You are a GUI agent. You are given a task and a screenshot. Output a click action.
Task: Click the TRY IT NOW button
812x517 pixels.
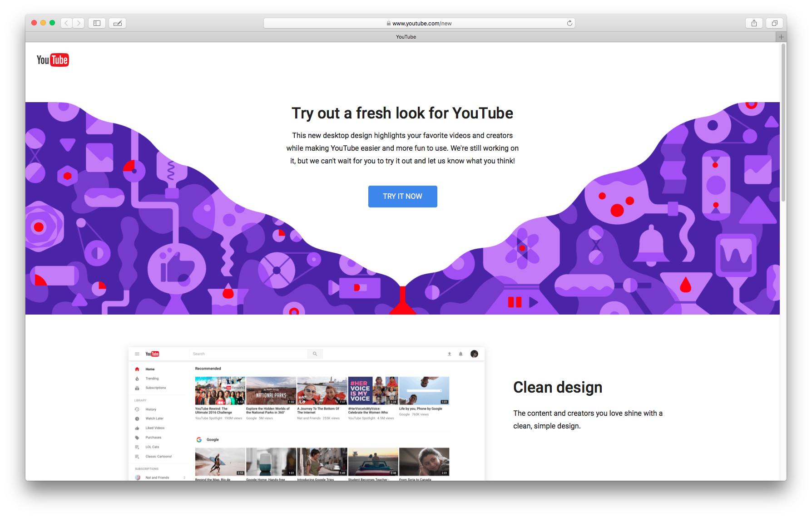point(402,197)
